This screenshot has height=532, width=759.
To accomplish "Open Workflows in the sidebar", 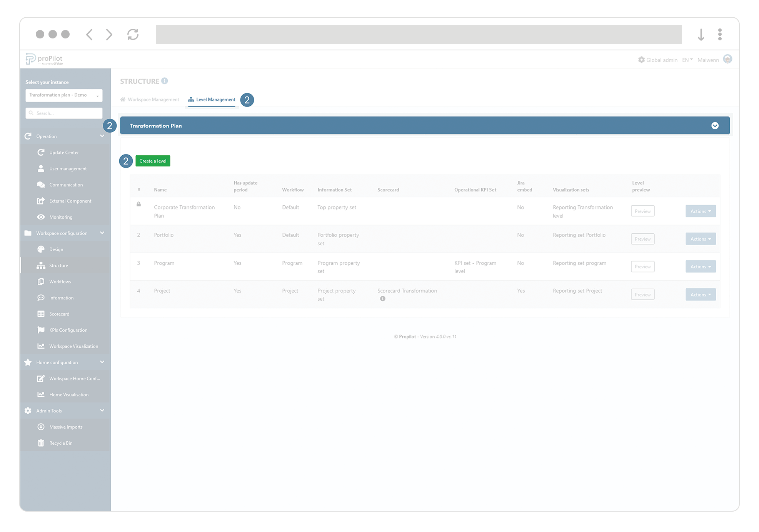I will [60, 282].
